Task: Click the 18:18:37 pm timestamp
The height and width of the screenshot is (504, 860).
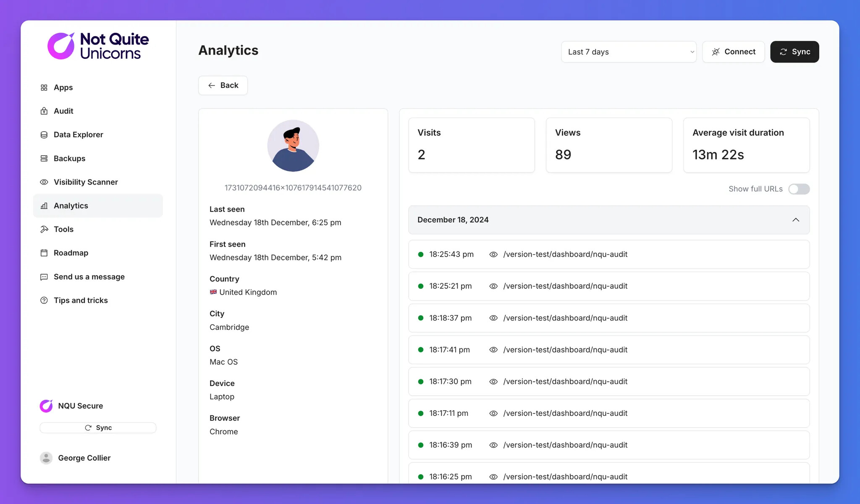Action: coord(450,318)
